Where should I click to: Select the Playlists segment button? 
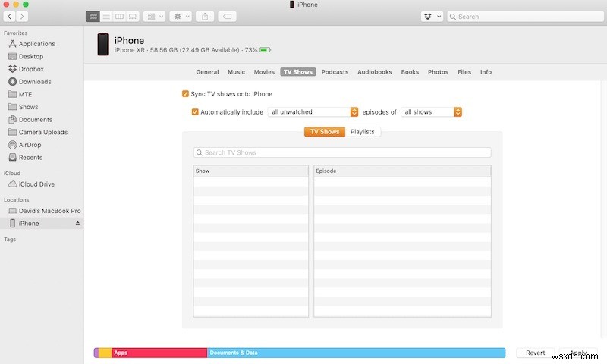click(x=363, y=132)
